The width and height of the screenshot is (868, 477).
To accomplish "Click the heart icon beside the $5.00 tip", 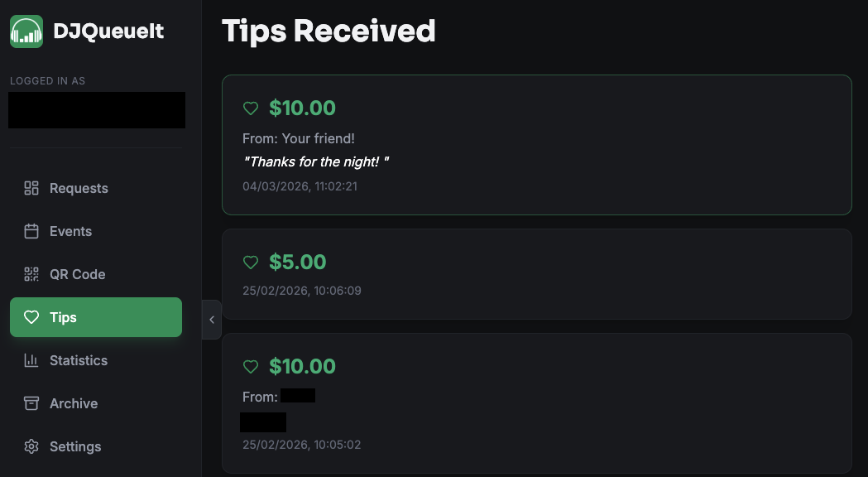I will pyautogui.click(x=251, y=263).
